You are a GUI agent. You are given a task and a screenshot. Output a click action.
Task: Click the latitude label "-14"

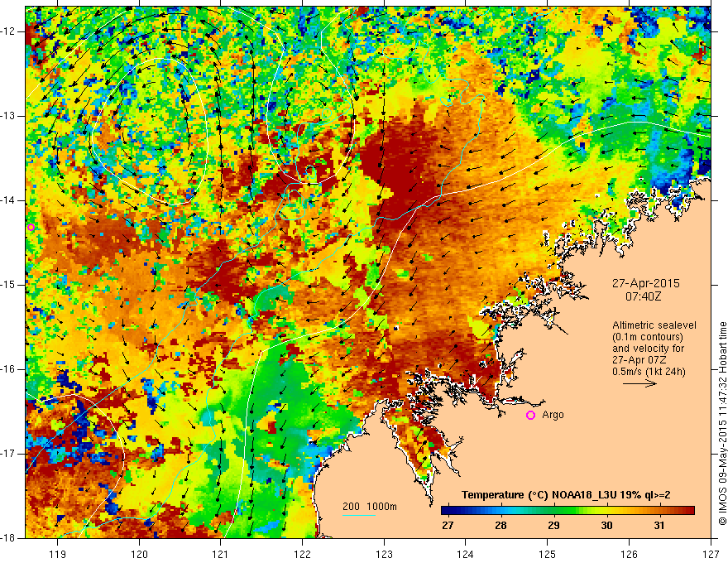tap(8, 200)
